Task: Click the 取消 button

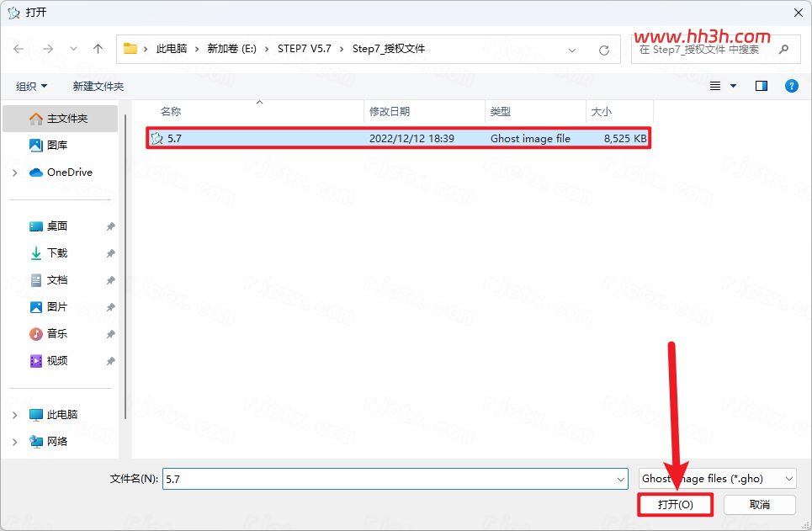Action: click(x=760, y=505)
